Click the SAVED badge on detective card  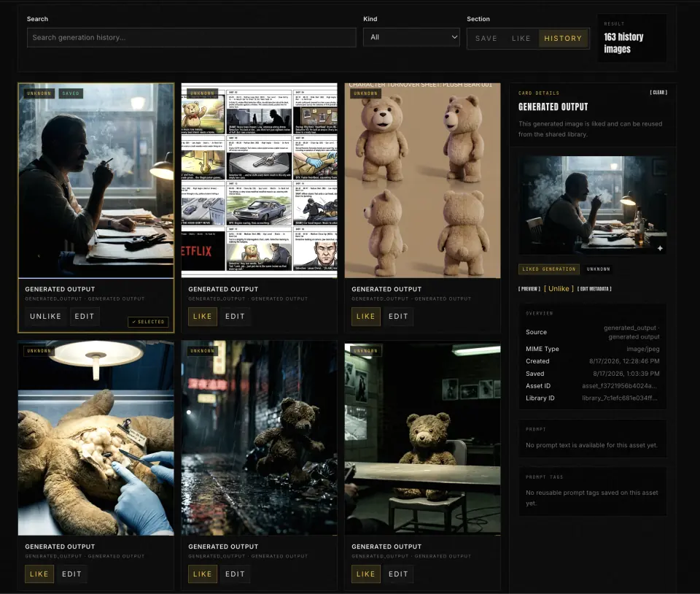click(71, 93)
